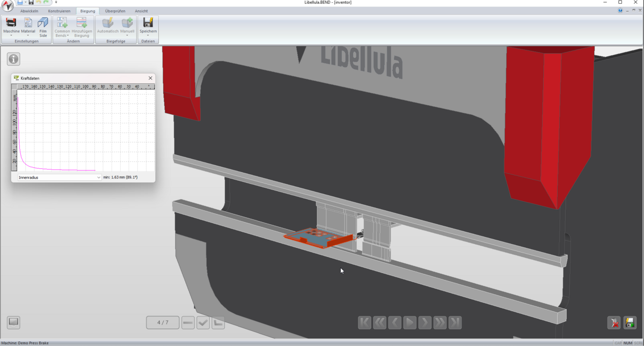
Task: Click the bottom-right red X tool icon
Action: click(614, 323)
